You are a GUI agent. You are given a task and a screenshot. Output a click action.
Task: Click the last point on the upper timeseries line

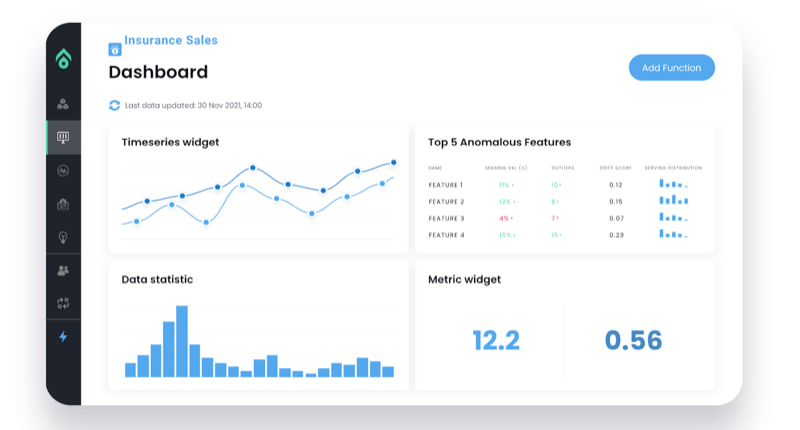click(393, 163)
